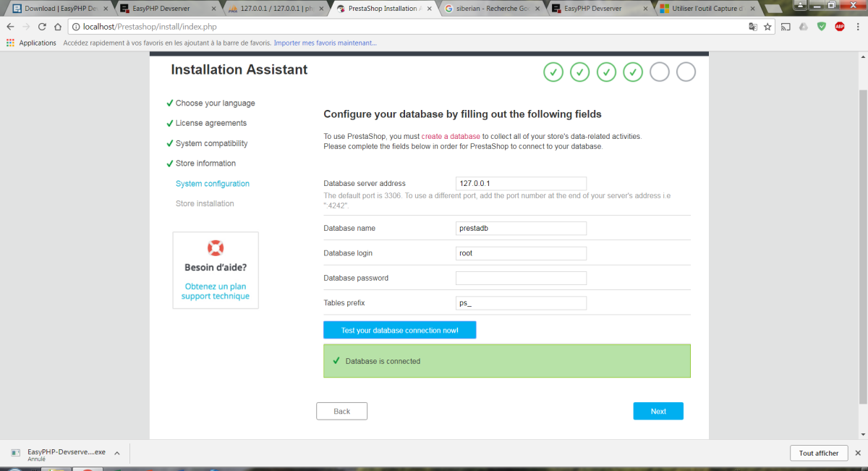This screenshot has width=868, height=471.
Task: Switch to the Utiliser l'outil Capture tab
Action: [709, 9]
